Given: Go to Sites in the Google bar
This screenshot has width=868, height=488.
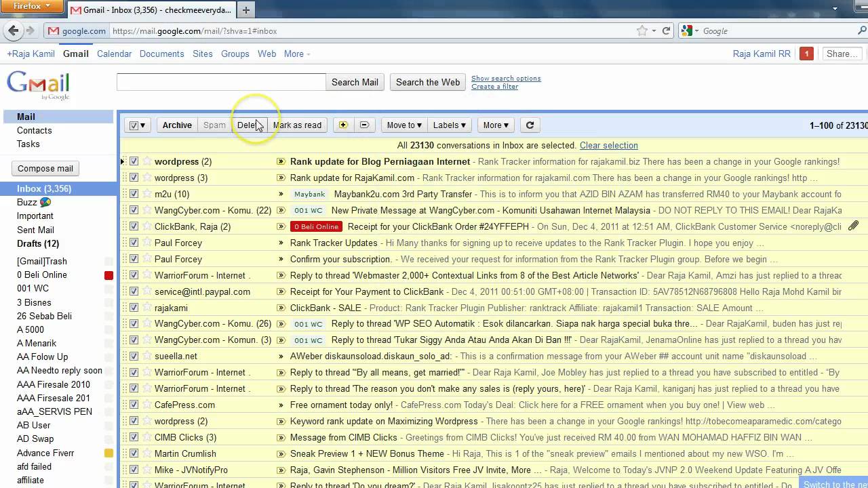Looking at the screenshot, I should pyautogui.click(x=202, y=54).
